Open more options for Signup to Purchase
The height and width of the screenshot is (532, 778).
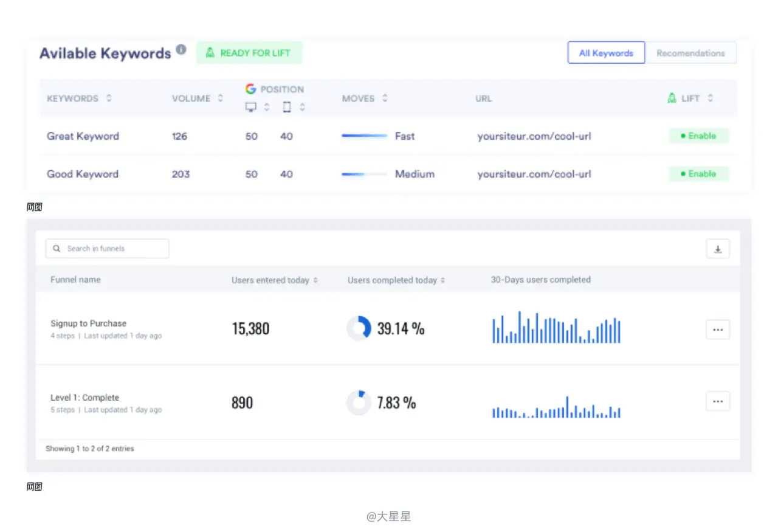point(718,330)
